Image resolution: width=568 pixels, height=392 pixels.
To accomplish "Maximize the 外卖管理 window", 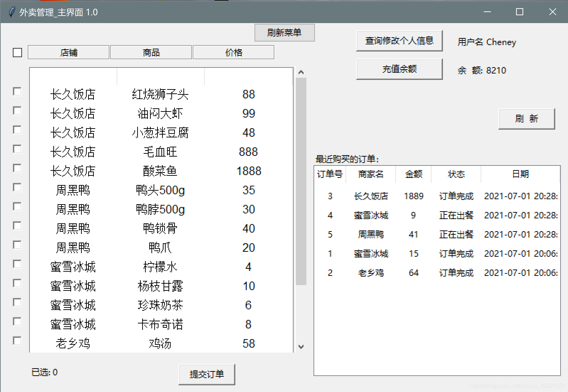I will click(520, 12).
